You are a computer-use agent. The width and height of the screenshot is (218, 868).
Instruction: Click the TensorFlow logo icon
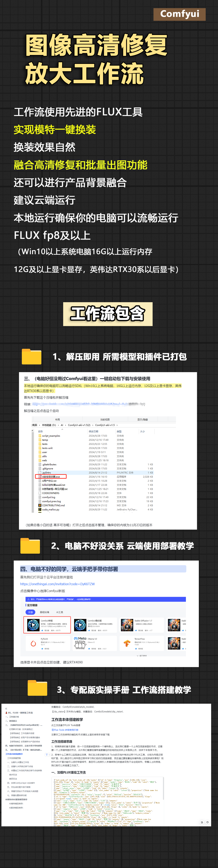point(127,643)
